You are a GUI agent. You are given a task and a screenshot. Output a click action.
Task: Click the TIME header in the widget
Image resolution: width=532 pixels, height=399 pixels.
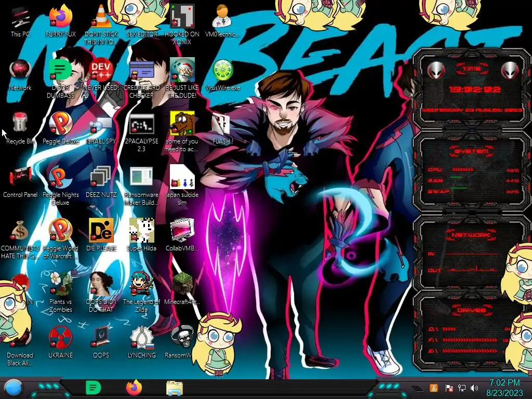(x=472, y=69)
